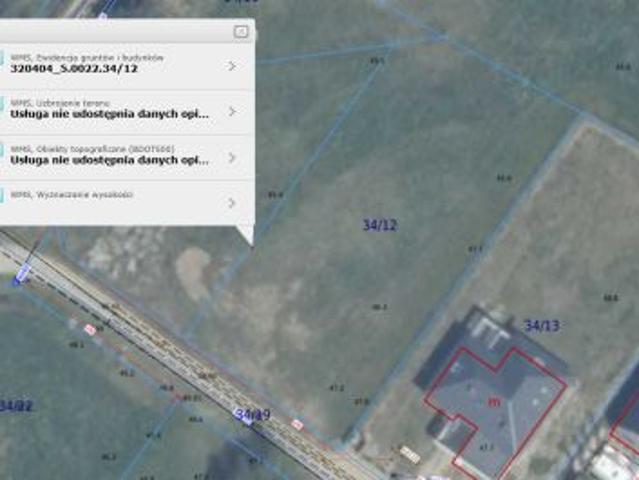Click parcel label 34/12 on the map

point(380,226)
